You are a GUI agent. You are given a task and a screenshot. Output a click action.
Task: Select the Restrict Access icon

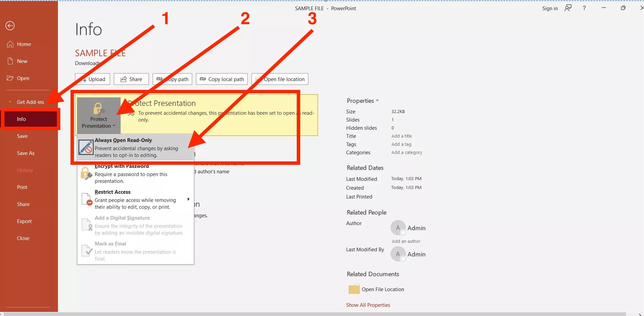tap(86, 199)
